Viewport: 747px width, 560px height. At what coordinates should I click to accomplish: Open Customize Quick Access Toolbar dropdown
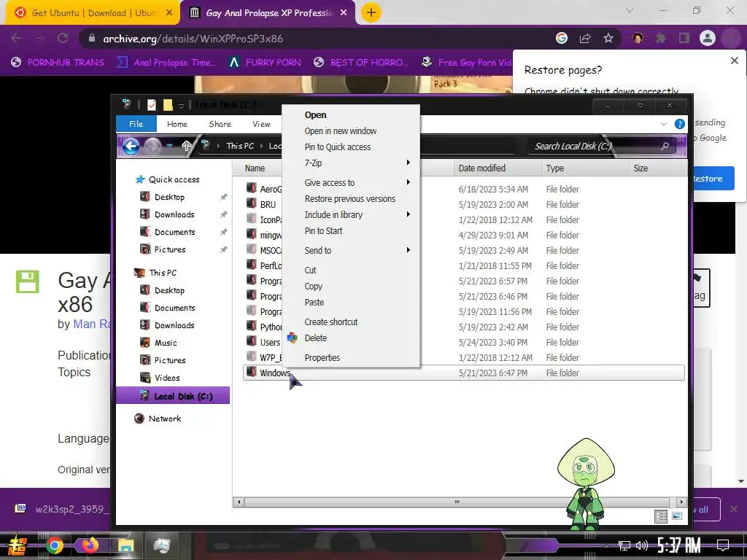point(181,105)
